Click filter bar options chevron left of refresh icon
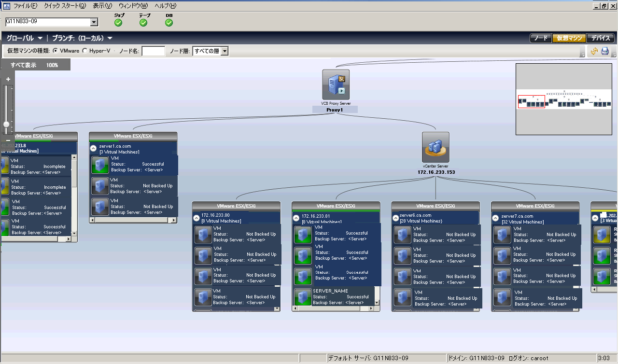This screenshot has width=618, height=364. [583, 53]
